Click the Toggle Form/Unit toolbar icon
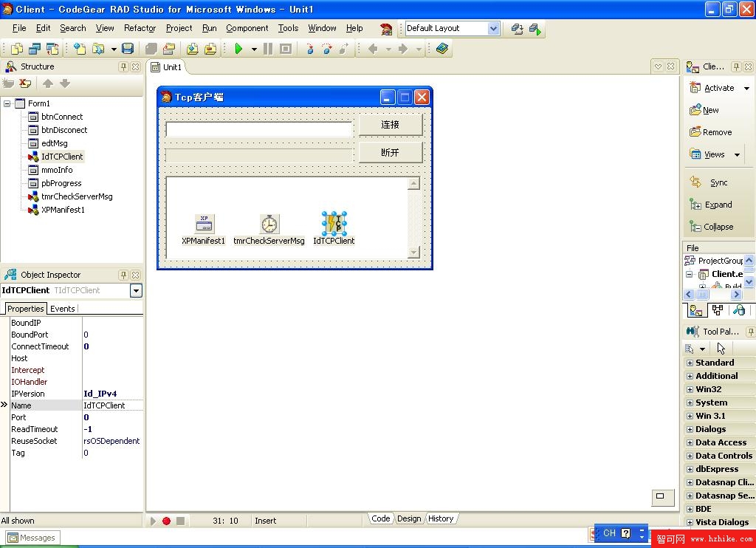756x548 pixels. pos(52,49)
